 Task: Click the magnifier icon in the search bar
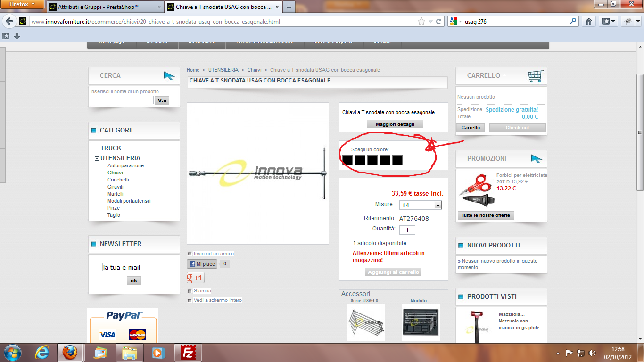(573, 21)
